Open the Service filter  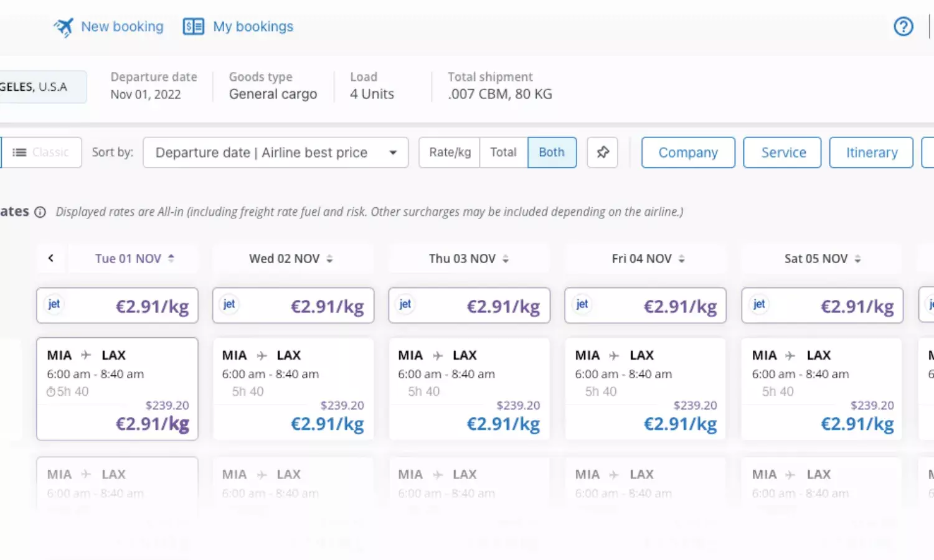coord(783,152)
